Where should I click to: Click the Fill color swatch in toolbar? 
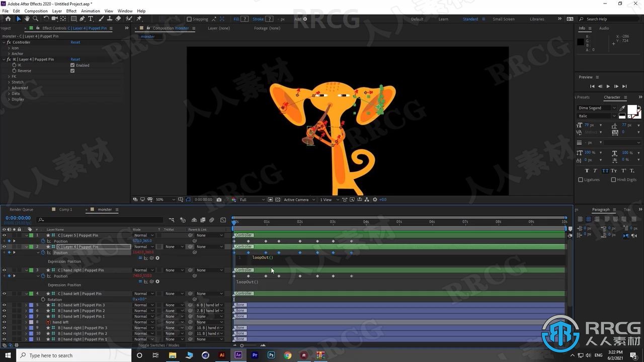pos(245,19)
